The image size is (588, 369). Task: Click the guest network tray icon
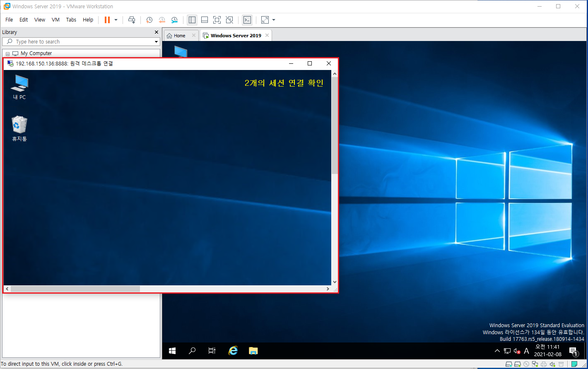point(507,351)
